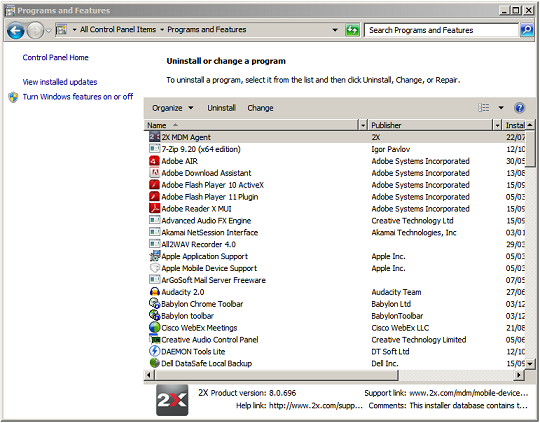This screenshot has width=540, height=423.
Task: Open Turn Windows features on or off
Action: (x=78, y=97)
